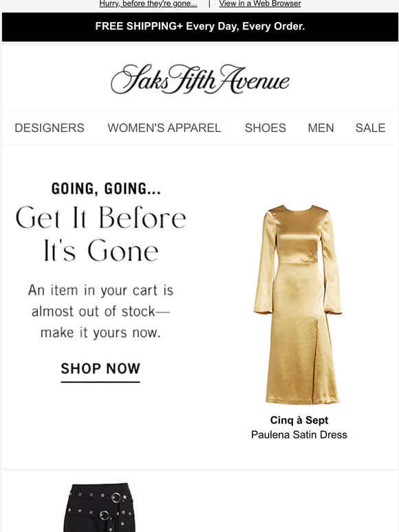The image size is (399, 532).
Task: Click the FREE SHIPPING+ black banner
Action: click(x=199, y=27)
